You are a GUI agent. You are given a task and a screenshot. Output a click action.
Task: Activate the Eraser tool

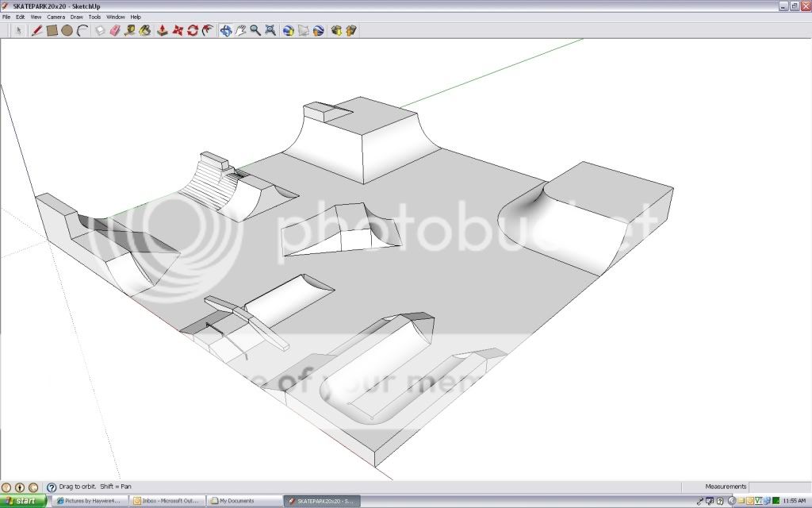coord(114,30)
